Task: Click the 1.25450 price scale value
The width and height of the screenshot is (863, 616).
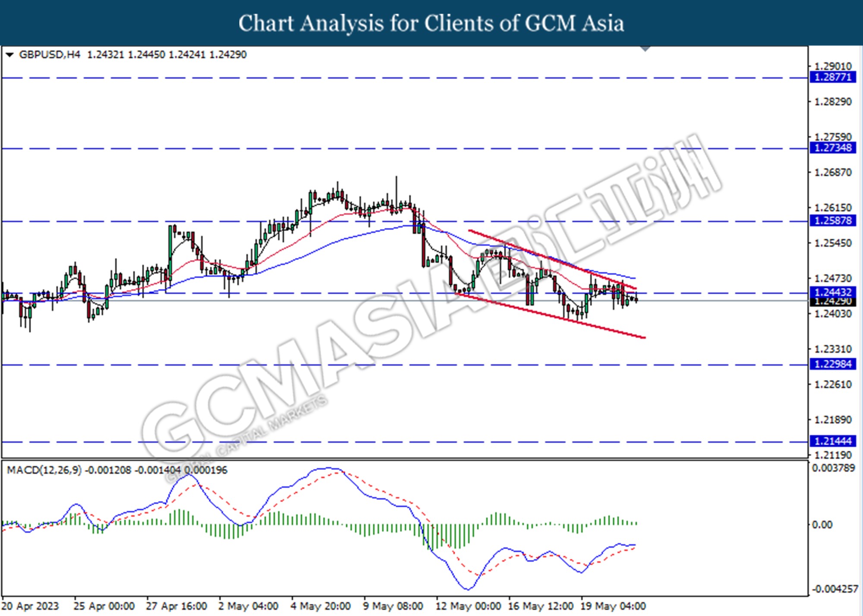Action: [833, 243]
